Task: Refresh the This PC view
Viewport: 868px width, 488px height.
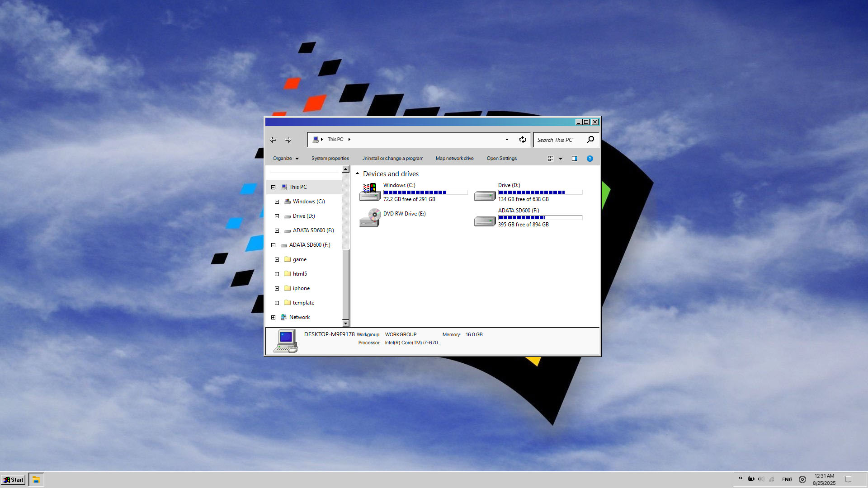Action: pyautogui.click(x=523, y=140)
